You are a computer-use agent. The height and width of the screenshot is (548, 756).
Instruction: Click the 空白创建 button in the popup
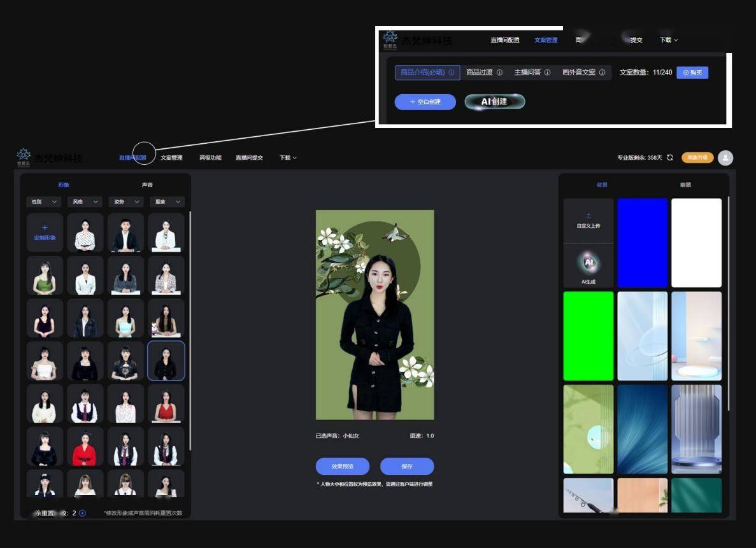pos(425,101)
